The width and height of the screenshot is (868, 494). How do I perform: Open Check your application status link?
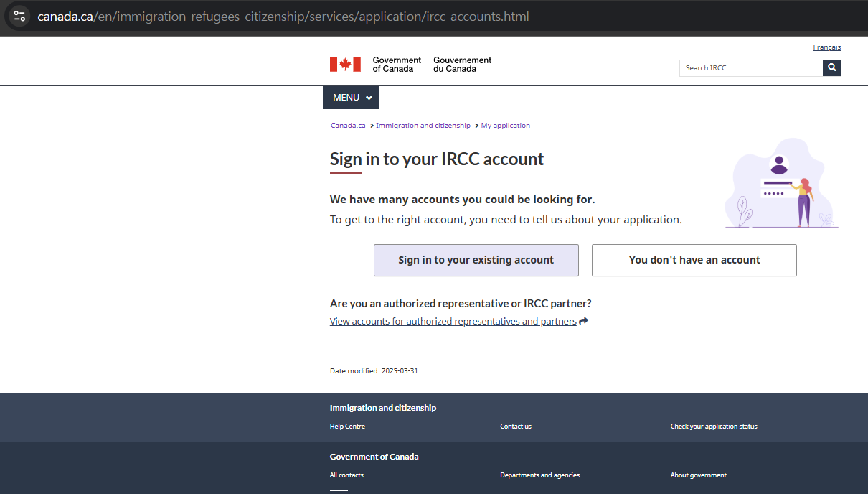[714, 427]
